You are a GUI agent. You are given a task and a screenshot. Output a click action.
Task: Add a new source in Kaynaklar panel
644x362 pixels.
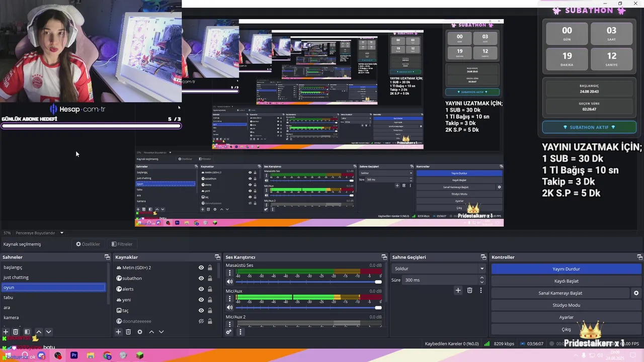click(x=118, y=332)
